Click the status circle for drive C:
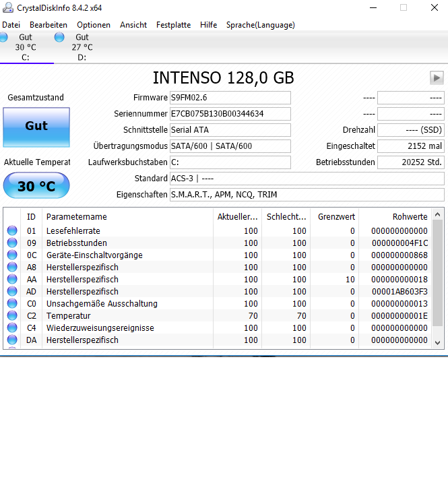 tap(3, 37)
